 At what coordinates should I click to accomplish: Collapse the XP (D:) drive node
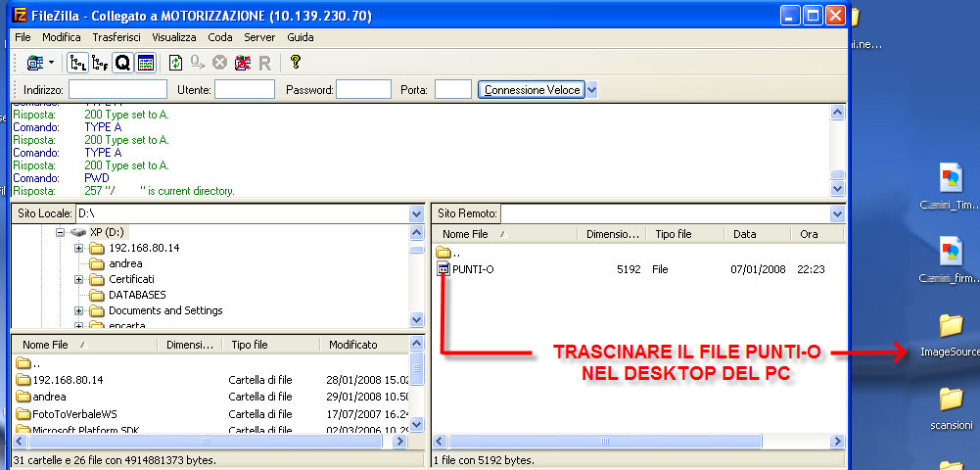tap(60, 232)
